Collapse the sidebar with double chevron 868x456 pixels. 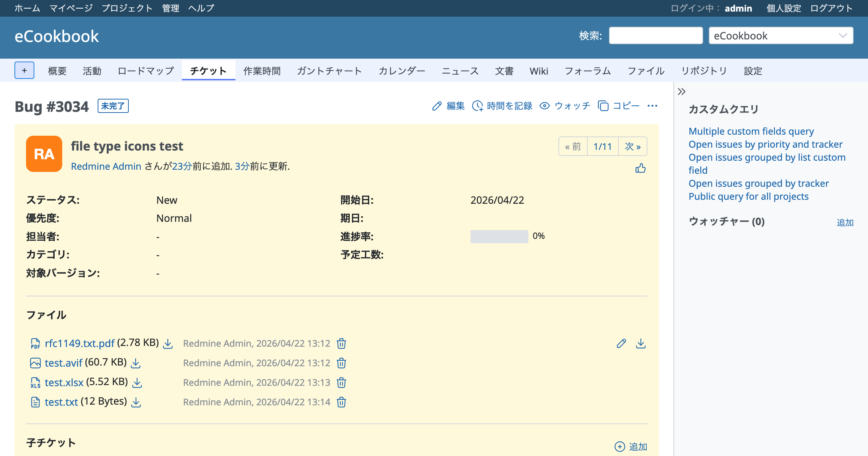point(681,92)
